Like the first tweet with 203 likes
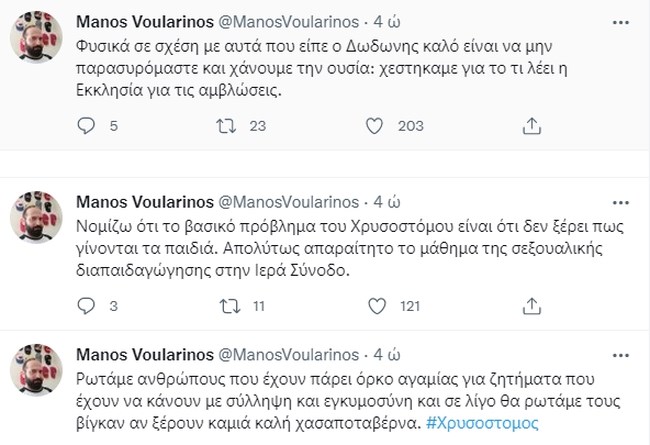 374,125
